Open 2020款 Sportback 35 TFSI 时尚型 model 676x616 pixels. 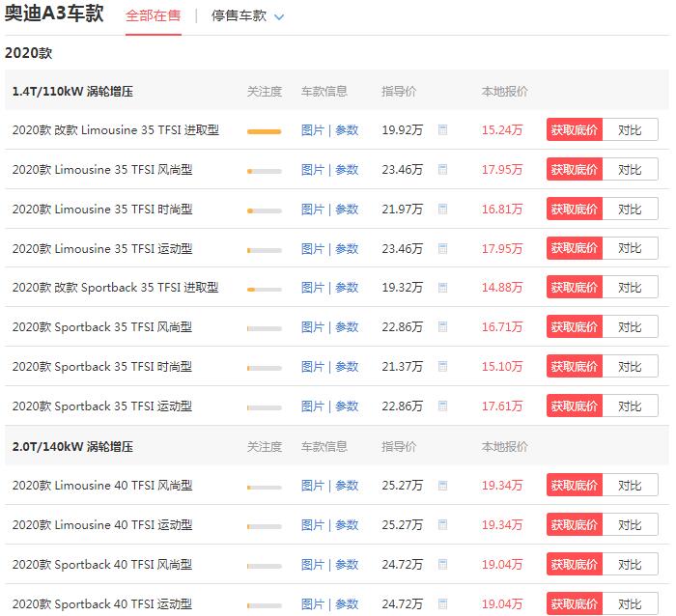(102, 366)
